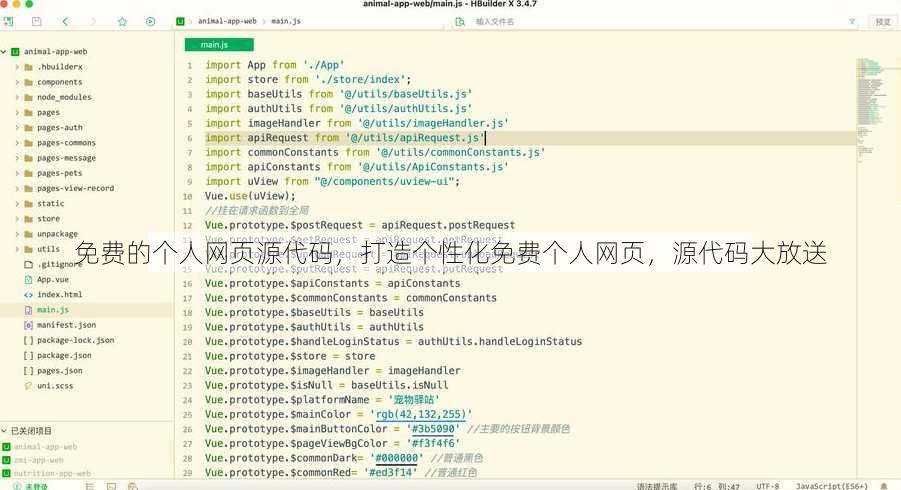Select the unpackage folder in tree
Image resolution: width=901 pixels, height=490 pixels.
coord(57,234)
